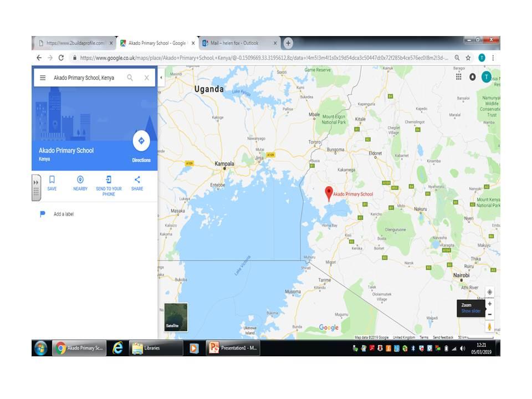This screenshot has height=399, width=532.
Task: Click the Kampala label on map
Action: (x=224, y=163)
